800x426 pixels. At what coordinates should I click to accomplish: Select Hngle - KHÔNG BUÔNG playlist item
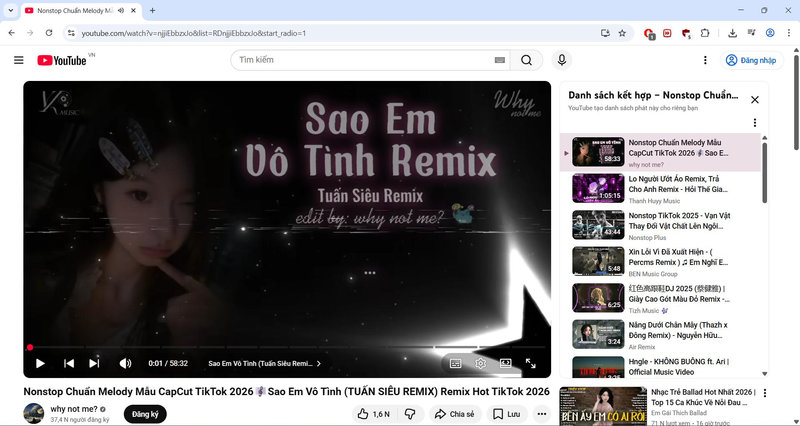click(x=662, y=367)
